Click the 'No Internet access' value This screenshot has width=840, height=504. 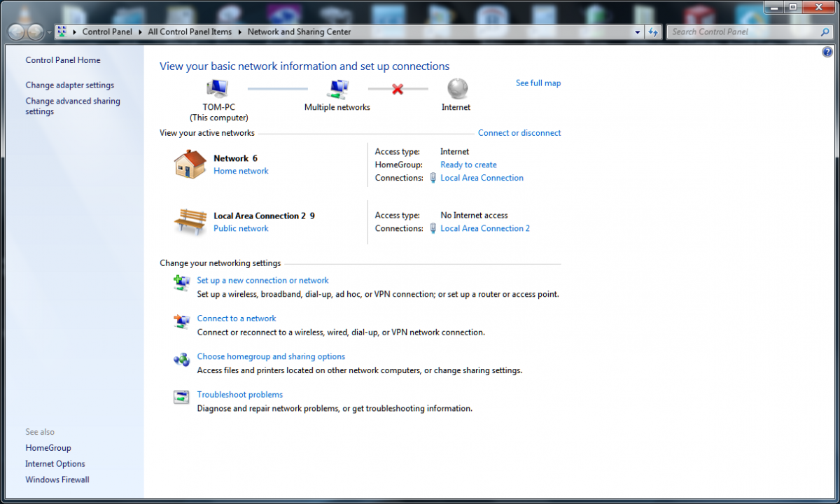click(x=474, y=216)
